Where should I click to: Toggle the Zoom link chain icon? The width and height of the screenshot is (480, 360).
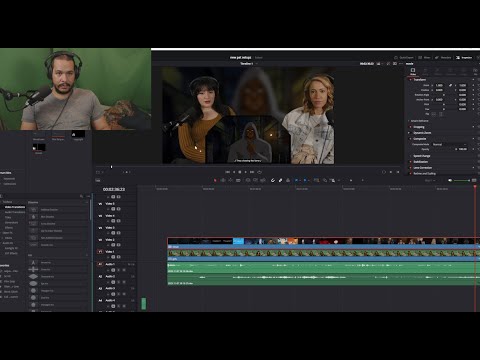point(450,85)
